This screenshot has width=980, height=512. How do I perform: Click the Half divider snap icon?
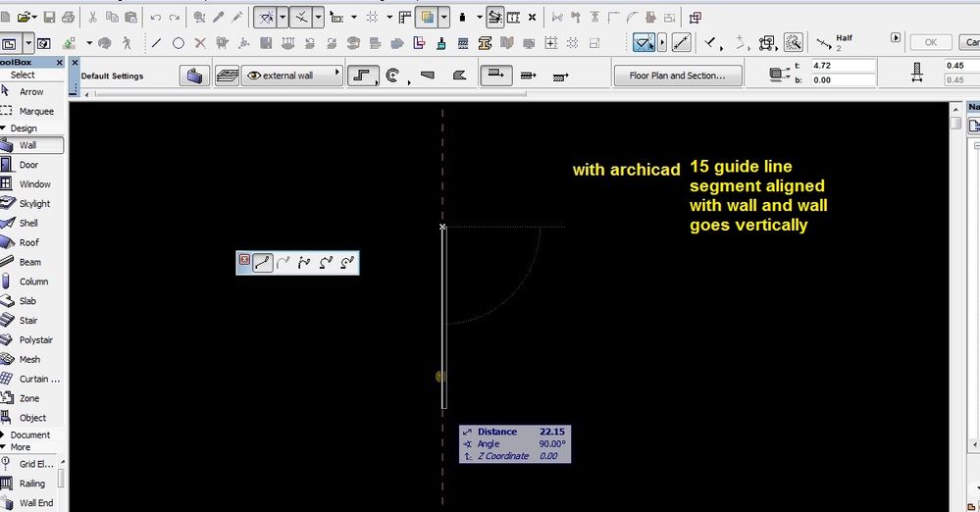[x=824, y=44]
